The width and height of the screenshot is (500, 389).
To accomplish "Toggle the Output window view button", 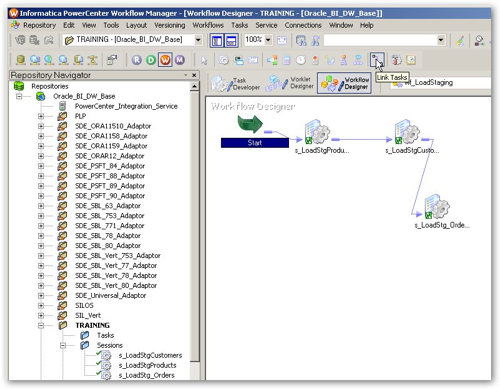I will pos(231,41).
